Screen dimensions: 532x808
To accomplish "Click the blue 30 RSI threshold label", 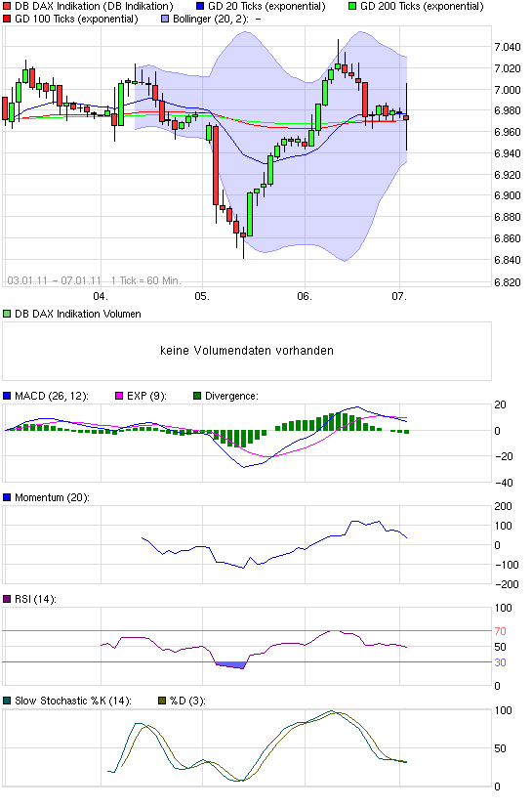I will click(x=500, y=662).
